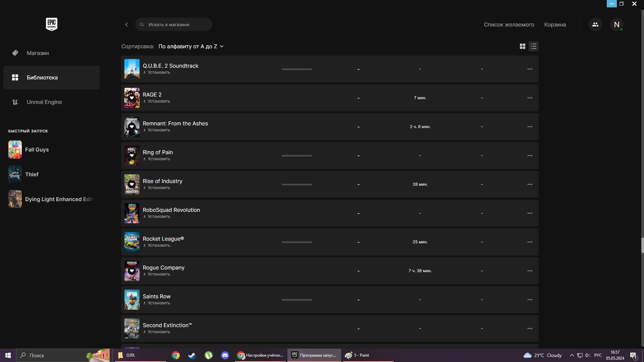
Task: Open Steam from the taskbar
Action: point(192,355)
